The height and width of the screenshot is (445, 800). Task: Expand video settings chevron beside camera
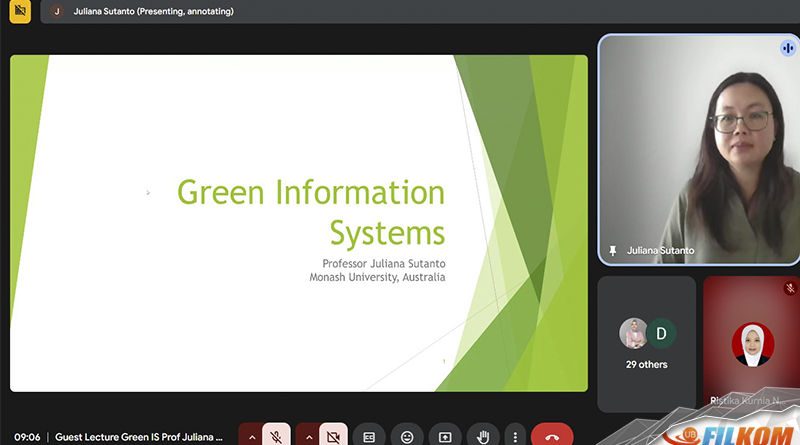click(309, 437)
